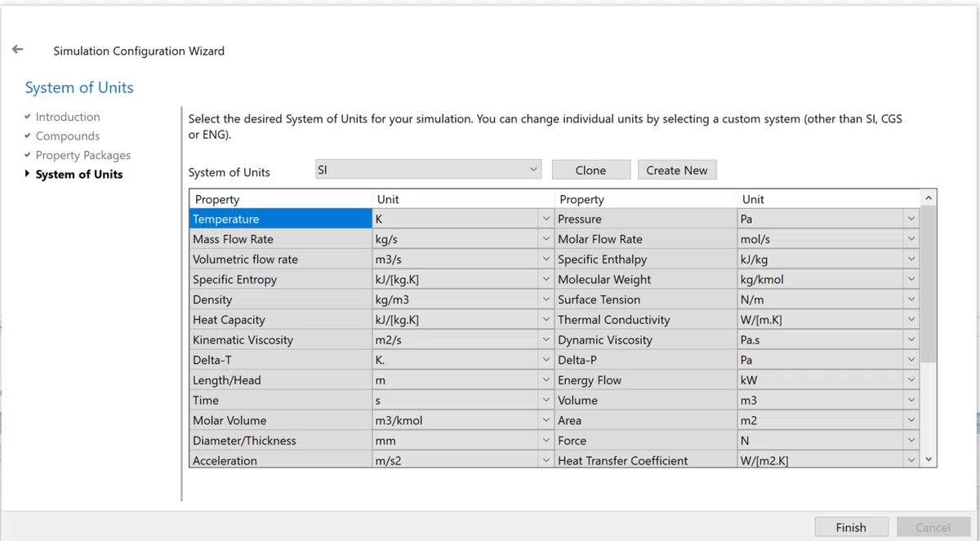
Task: Select the Compounds step in sidebar
Action: (x=68, y=136)
